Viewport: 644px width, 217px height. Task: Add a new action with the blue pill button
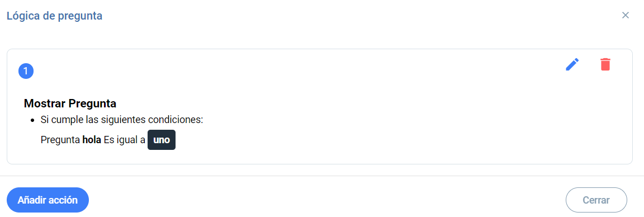pyautogui.click(x=48, y=200)
